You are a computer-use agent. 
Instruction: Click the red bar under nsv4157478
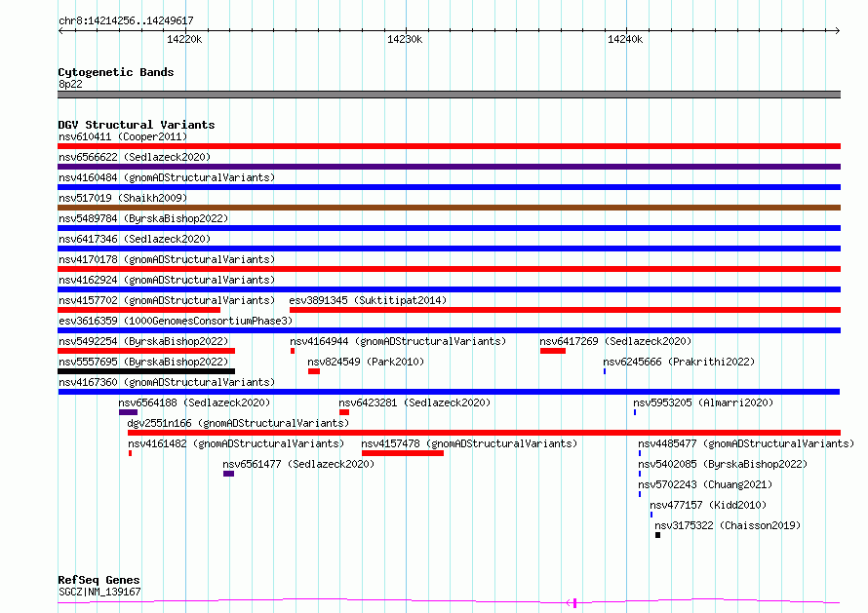coord(403,453)
